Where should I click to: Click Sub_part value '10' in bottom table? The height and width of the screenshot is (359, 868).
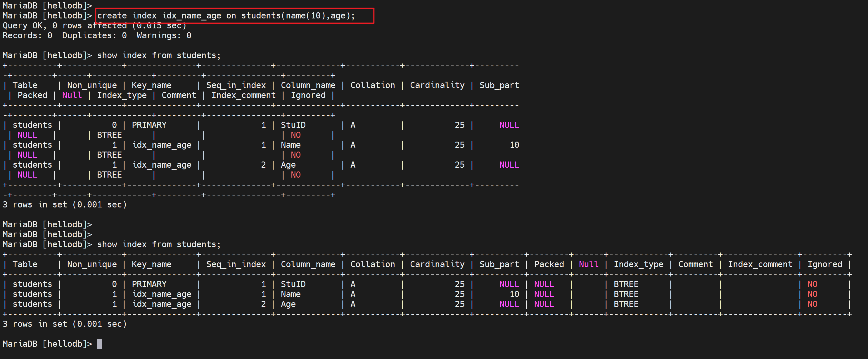point(514,294)
